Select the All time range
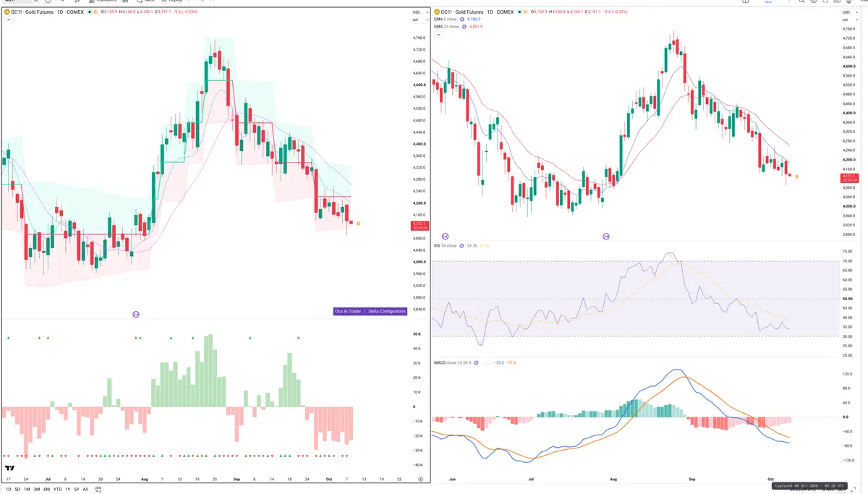The height and width of the screenshot is (494, 868). click(85, 490)
